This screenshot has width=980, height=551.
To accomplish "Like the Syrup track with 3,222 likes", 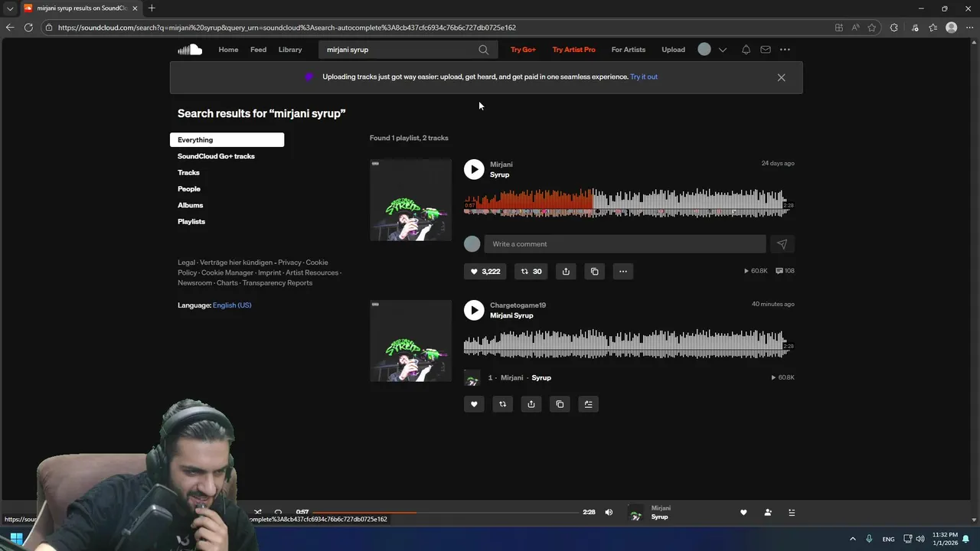I will point(485,271).
